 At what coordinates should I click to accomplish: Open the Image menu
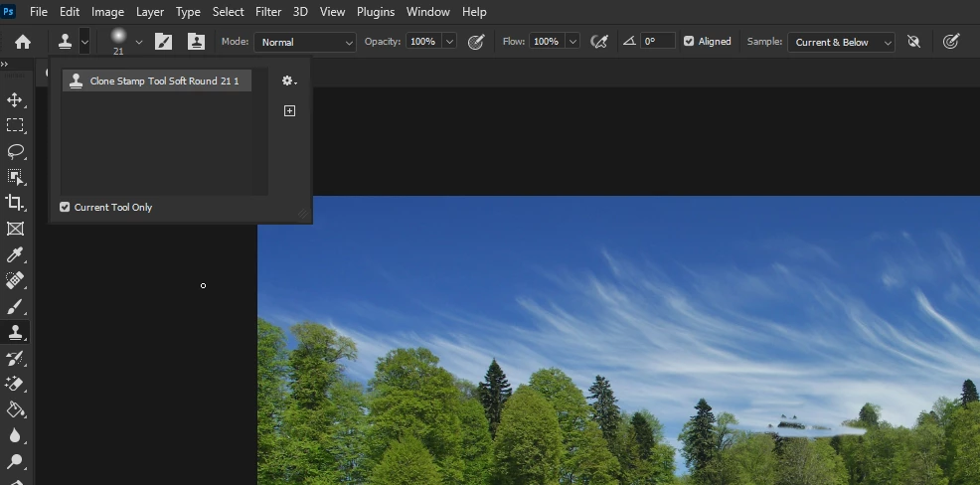pyautogui.click(x=107, y=11)
